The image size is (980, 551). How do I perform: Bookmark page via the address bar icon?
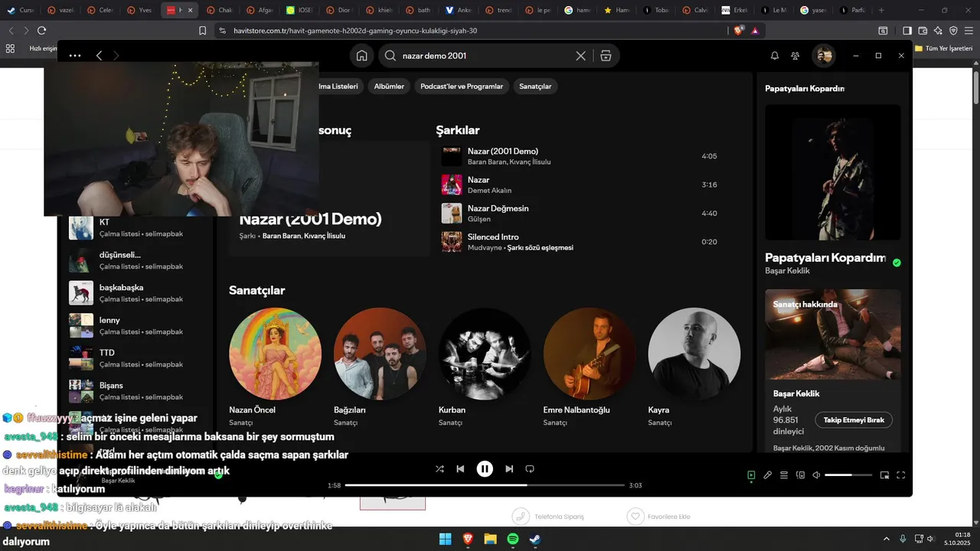tap(202, 31)
